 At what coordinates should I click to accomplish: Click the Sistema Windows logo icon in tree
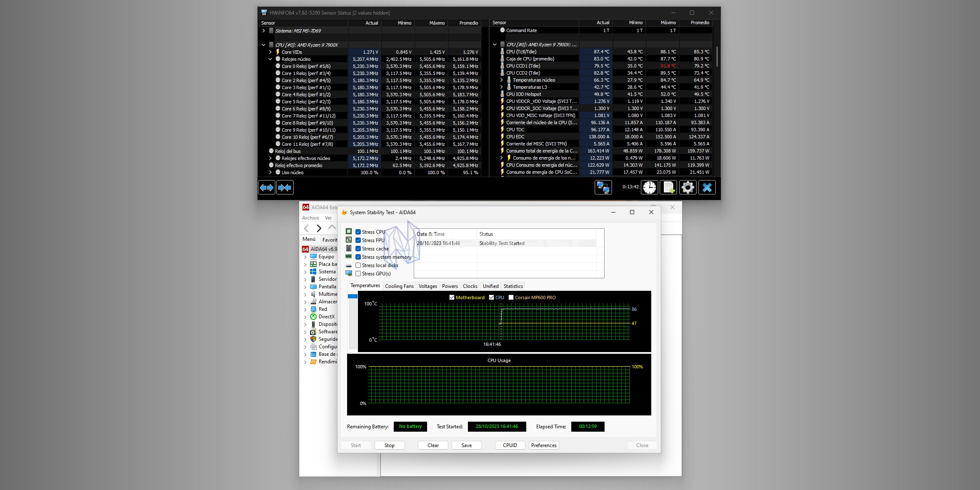coord(313,272)
